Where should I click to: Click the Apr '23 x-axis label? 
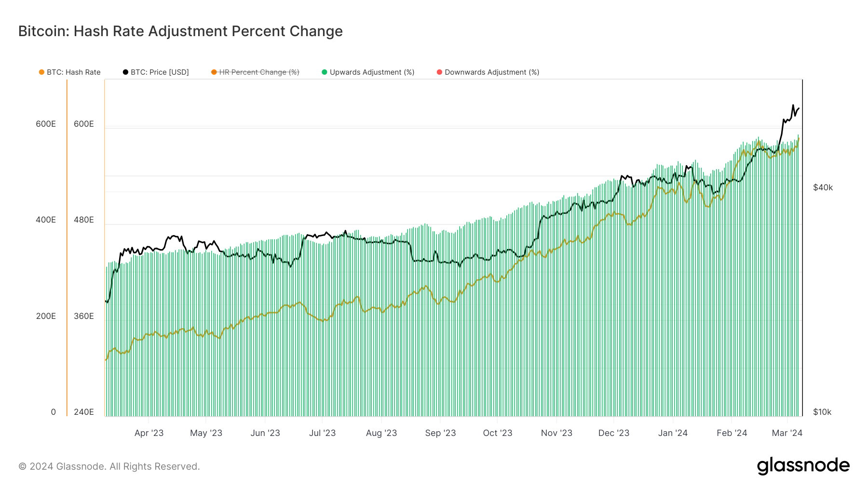point(149,433)
